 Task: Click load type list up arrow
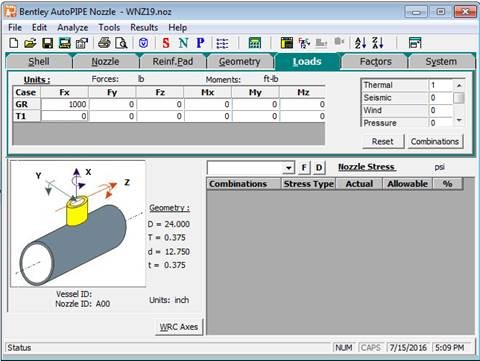(x=459, y=85)
